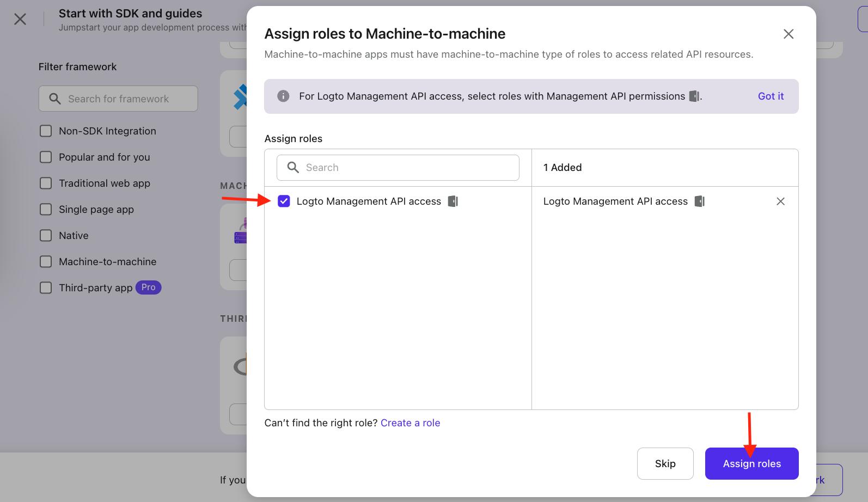The image size is (868, 502).
Task: Check the Machine-to-machine filter
Action: pyautogui.click(x=46, y=262)
